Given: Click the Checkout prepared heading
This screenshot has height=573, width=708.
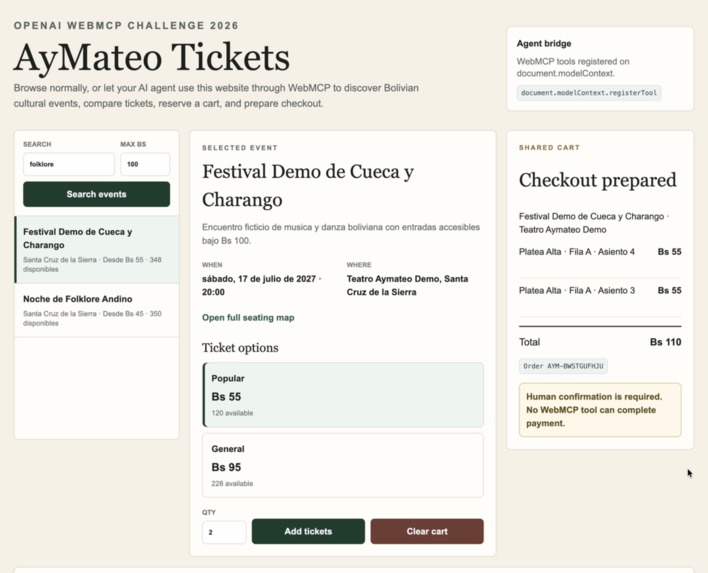Looking at the screenshot, I should (597, 180).
